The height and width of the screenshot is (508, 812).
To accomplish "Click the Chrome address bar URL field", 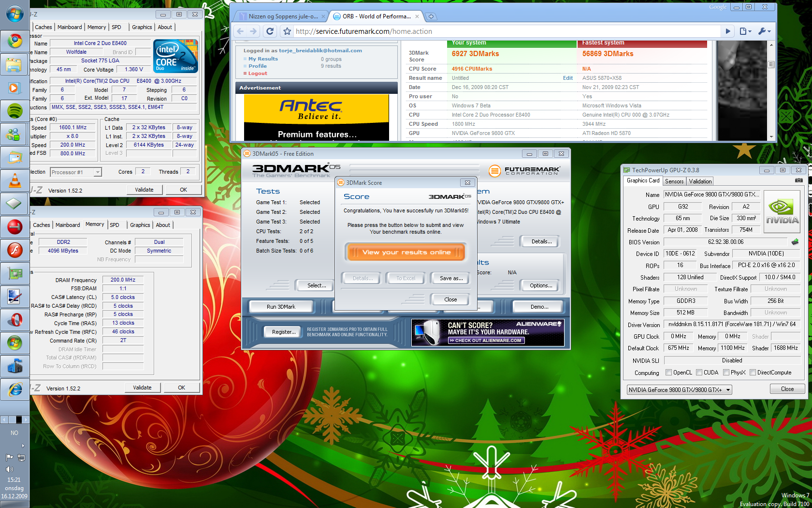I will click(x=507, y=31).
